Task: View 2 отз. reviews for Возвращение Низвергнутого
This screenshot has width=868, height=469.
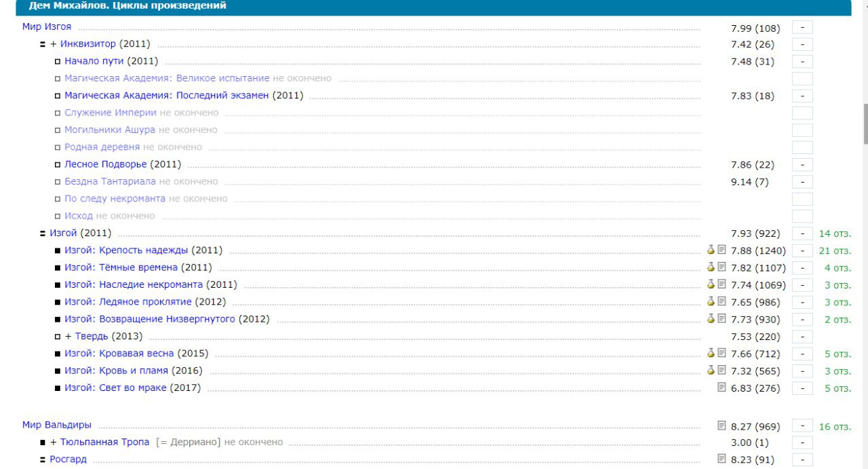Action: [x=837, y=319]
